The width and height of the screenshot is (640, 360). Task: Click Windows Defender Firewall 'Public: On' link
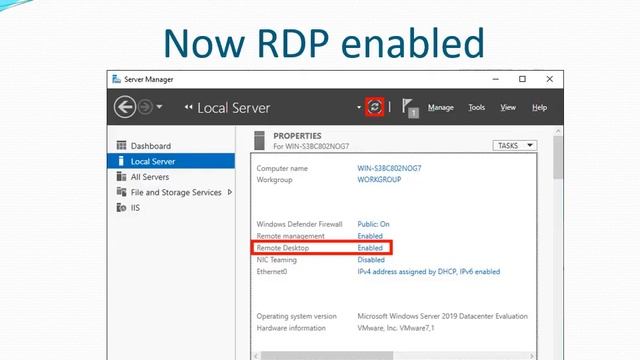(x=373, y=224)
